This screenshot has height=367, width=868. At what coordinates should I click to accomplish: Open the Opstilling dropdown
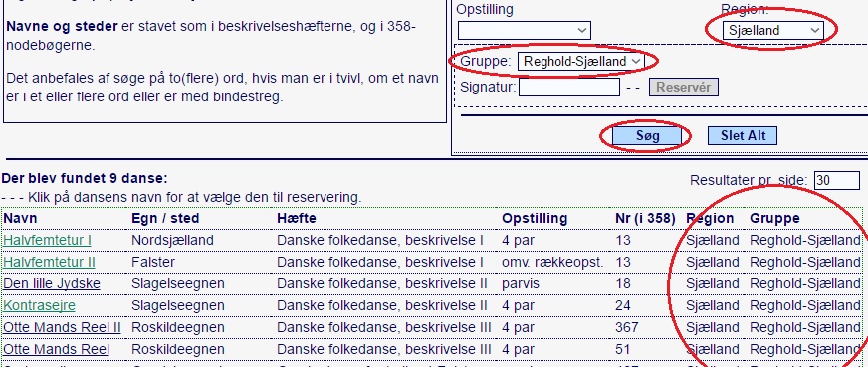[x=525, y=31]
